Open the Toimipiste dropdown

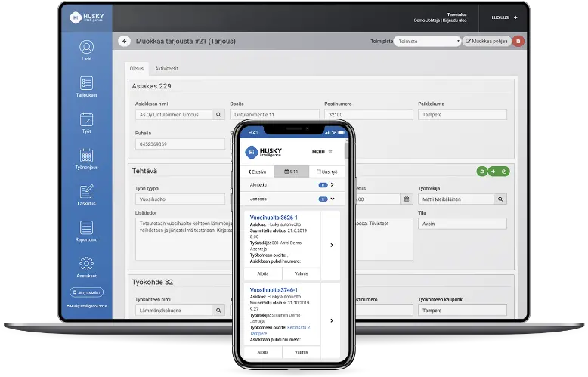[426, 41]
